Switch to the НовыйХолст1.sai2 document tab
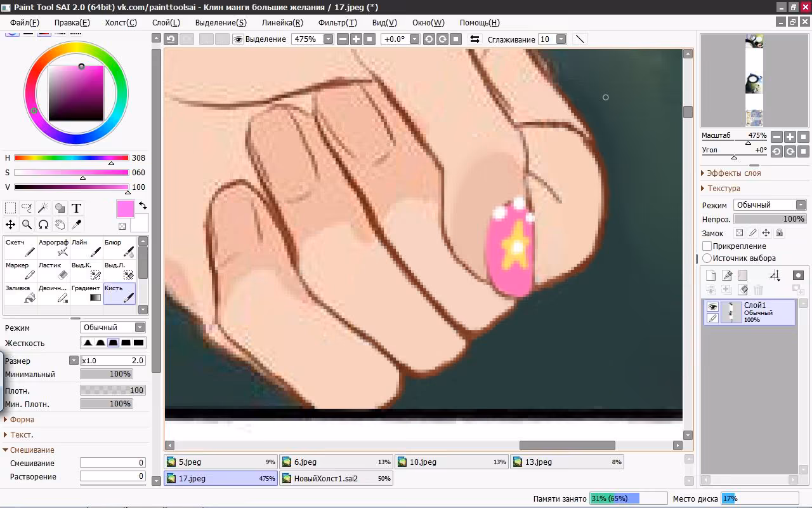 click(336, 478)
